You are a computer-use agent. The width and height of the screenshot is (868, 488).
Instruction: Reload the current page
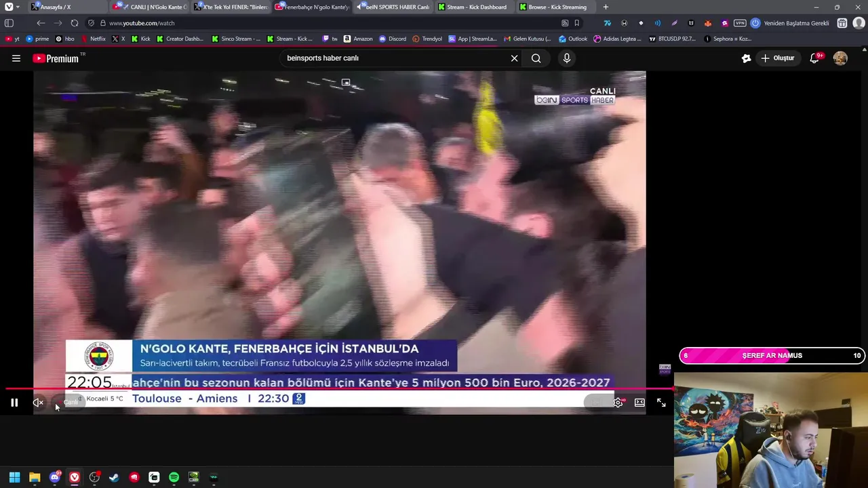click(x=75, y=23)
